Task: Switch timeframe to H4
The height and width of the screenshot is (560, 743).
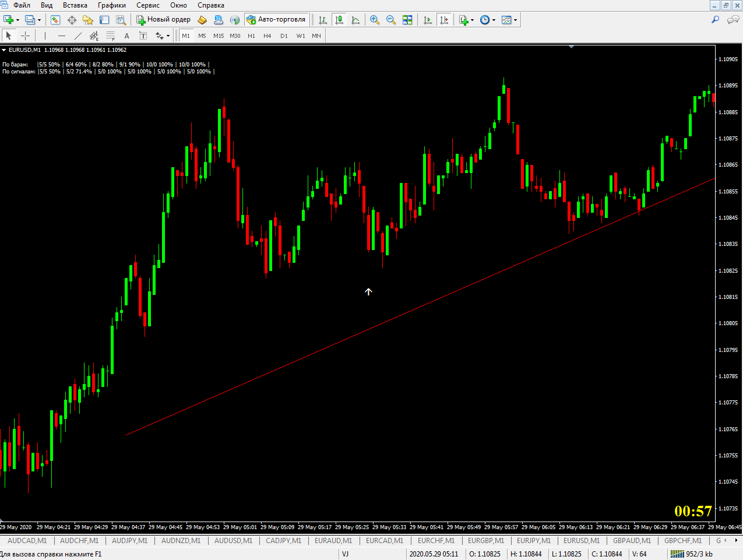Action: click(x=267, y=36)
